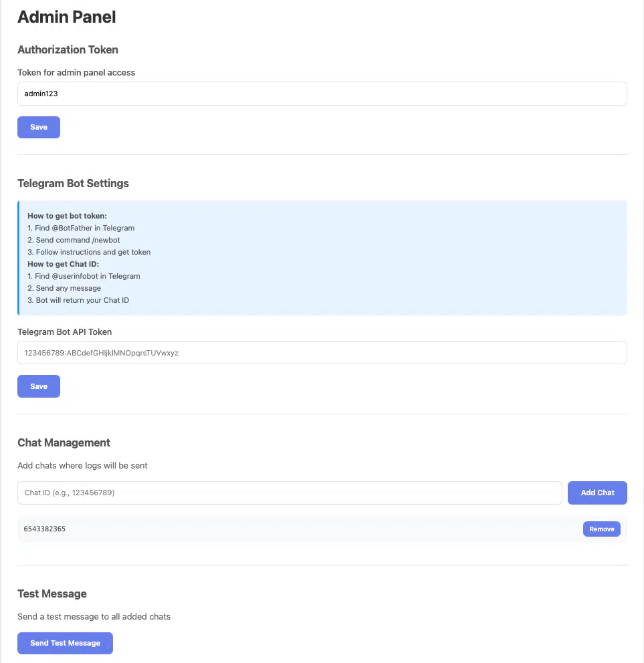Viewport: 644px width, 663px height.
Task: Click the "How to get bot token" heading
Action: point(67,216)
